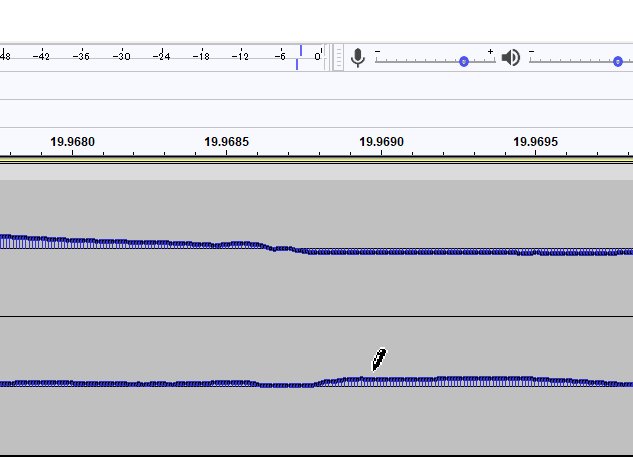The width and height of the screenshot is (633, 457).
Task: Click the playback volume slider handle
Action: [x=619, y=62]
